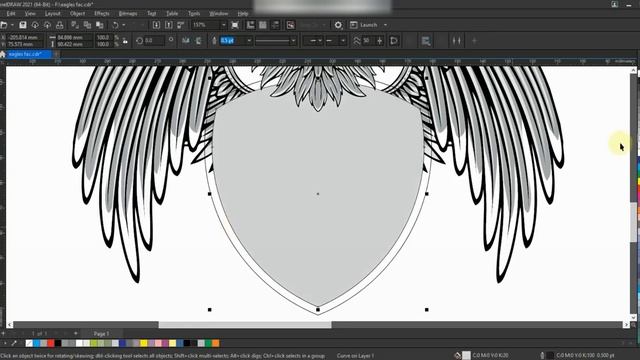Viewport: 640px width, 360px height.
Task: Open the View menu
Action: tap(30, 13)
